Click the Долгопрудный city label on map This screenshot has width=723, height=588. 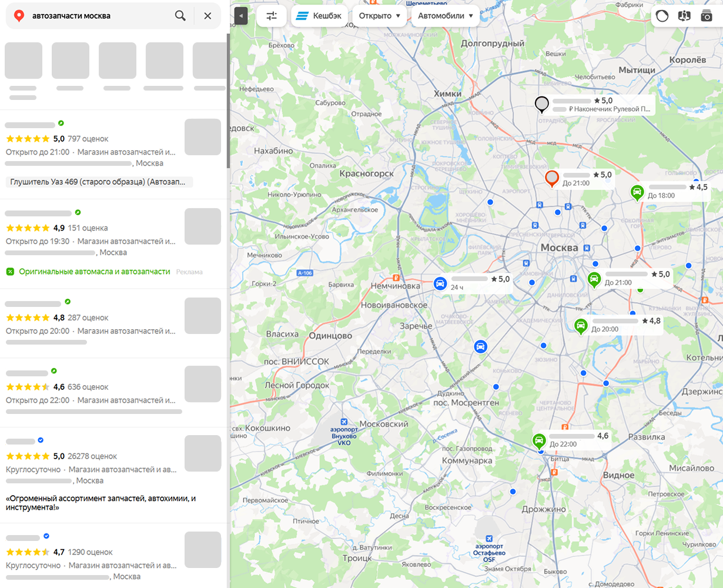pyautogui.click(x=493, y=43)
